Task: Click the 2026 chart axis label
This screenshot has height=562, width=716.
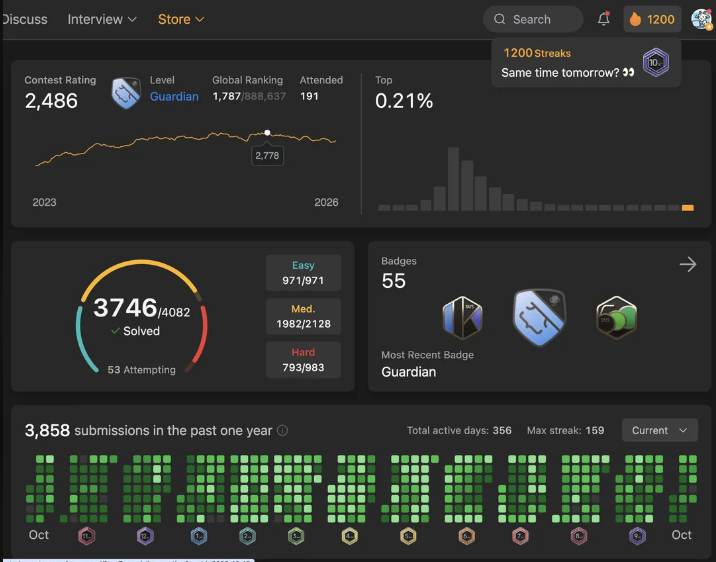Action: pyautogui.click(x=326, y=202)
